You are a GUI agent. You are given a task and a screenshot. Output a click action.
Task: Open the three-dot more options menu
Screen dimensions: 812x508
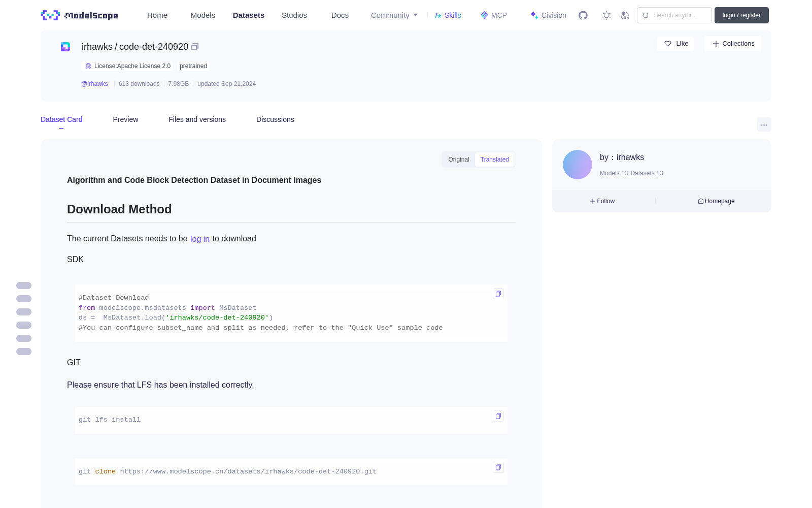764,125
